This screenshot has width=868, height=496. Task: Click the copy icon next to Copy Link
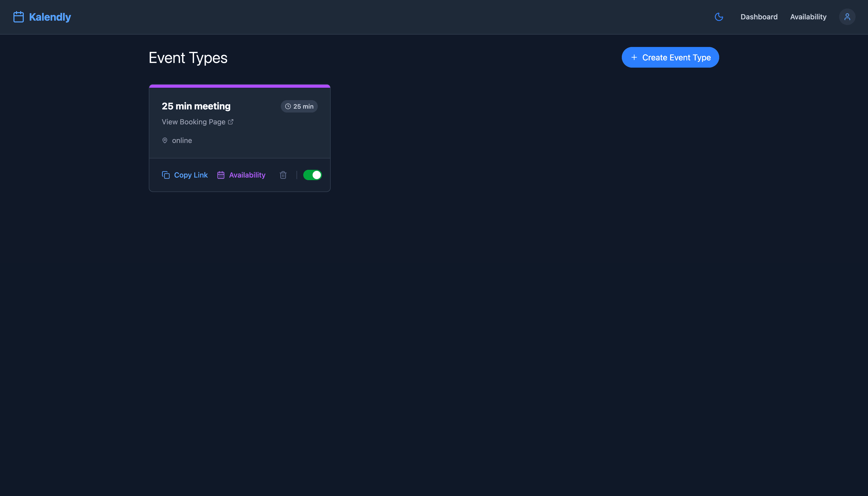(166, 175)
